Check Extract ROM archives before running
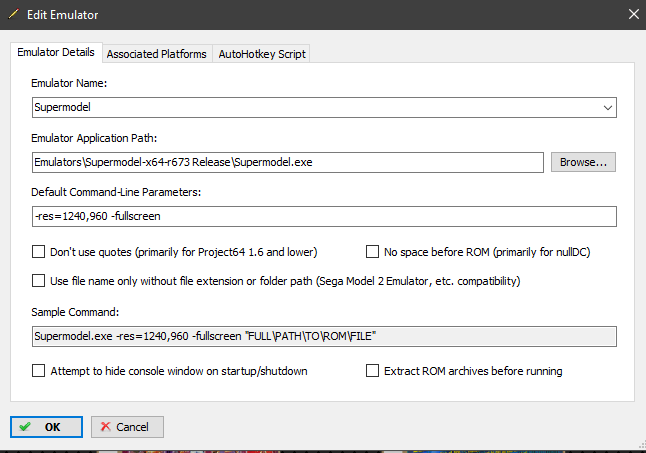 372,371
